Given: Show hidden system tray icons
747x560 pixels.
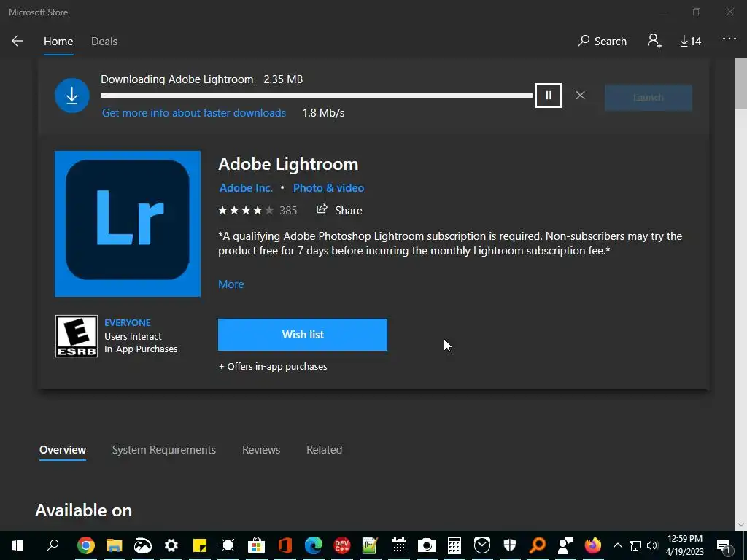Looking at the screenshot, I should click(617, 545).
